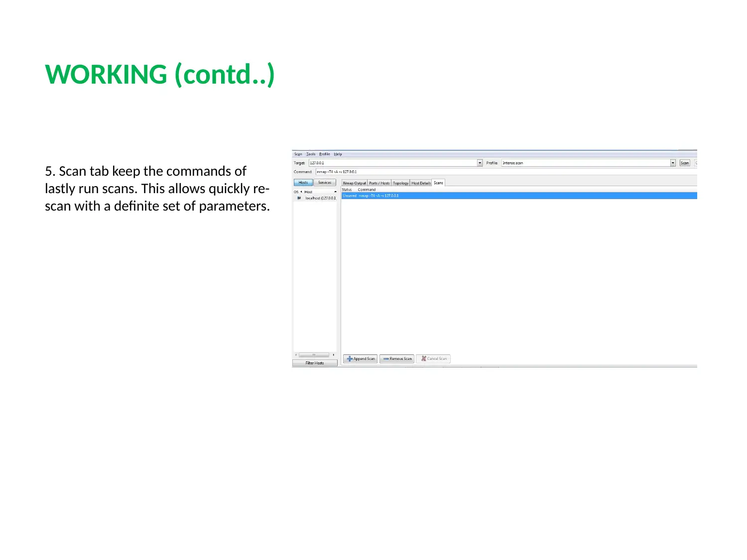Sort hosts by the Host column header
747x560 pixels.
320,192
